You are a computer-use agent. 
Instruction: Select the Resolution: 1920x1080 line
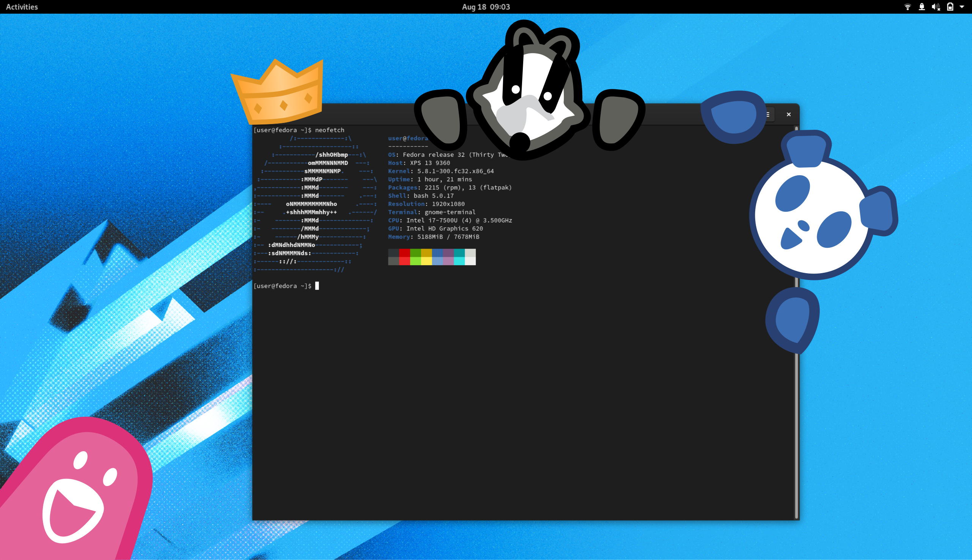coord(426,204)
